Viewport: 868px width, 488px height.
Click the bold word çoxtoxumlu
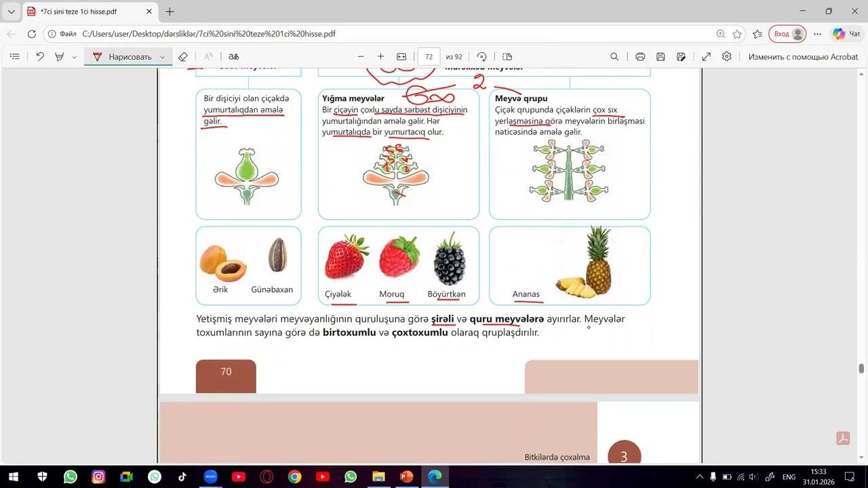click(x=420, y=333)
